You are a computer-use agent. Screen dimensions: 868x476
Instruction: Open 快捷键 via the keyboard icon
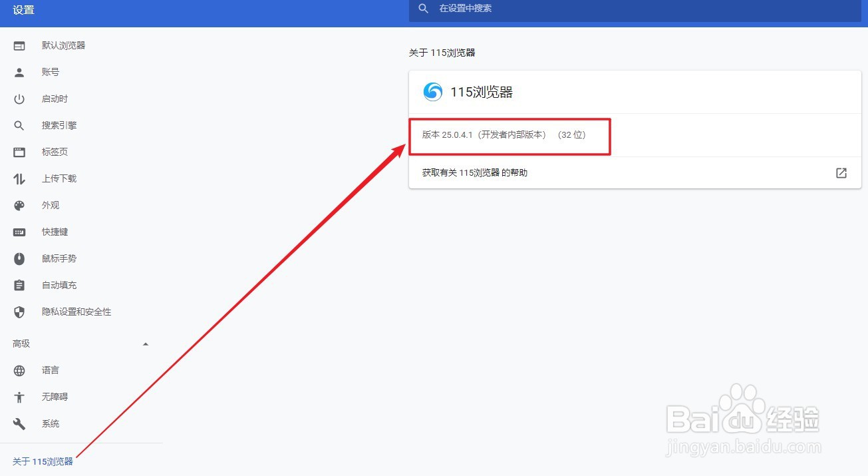click(x=19, y=232)
